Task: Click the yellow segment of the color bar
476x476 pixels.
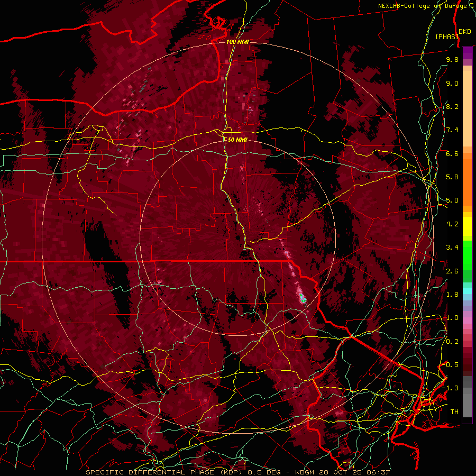Action: (467, 226)
